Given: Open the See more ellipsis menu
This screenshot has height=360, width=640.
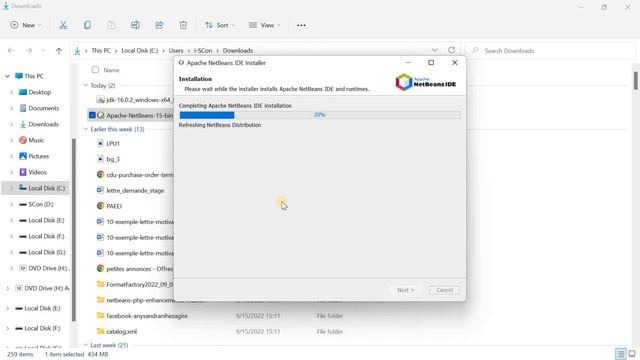Looking at the screenshot, I should (301, 25).
